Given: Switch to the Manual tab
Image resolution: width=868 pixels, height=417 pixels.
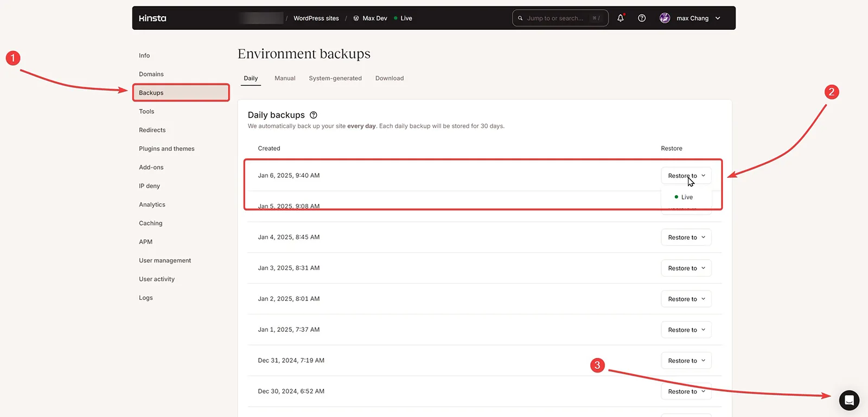Looking at the screenshot, I should pos(285,78).
